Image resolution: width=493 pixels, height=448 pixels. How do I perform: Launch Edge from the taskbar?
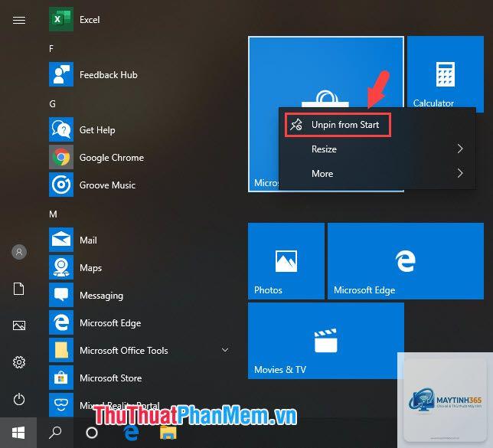coord(131,433)
